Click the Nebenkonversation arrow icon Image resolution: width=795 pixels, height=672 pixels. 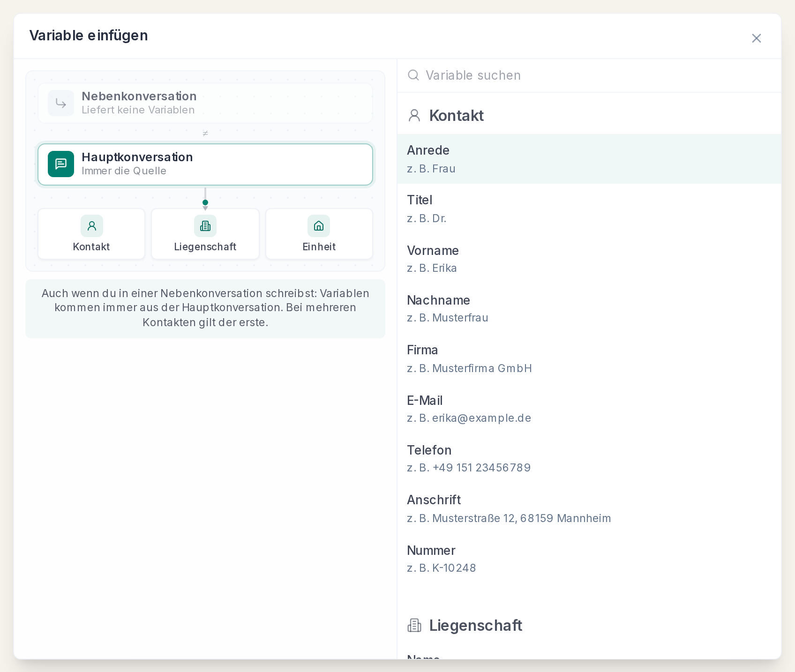[61, 103]
